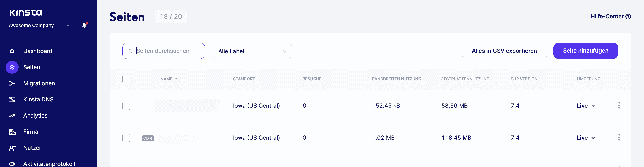
Task: Go to Dashboard in sidebar
Action: click(38, 51)
